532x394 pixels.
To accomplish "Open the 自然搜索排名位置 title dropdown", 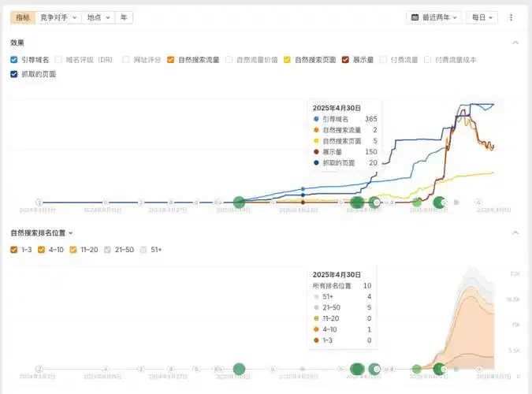I will 42,232.
